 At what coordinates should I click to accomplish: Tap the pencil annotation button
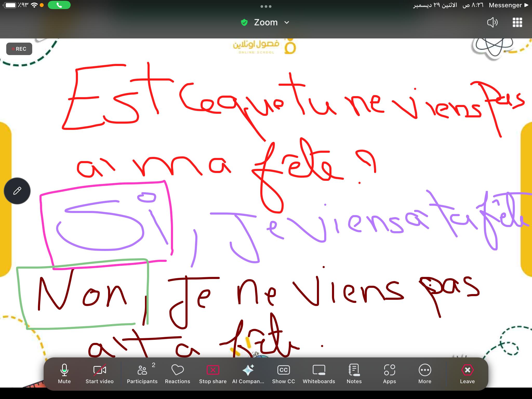click(x=17, y=191)
